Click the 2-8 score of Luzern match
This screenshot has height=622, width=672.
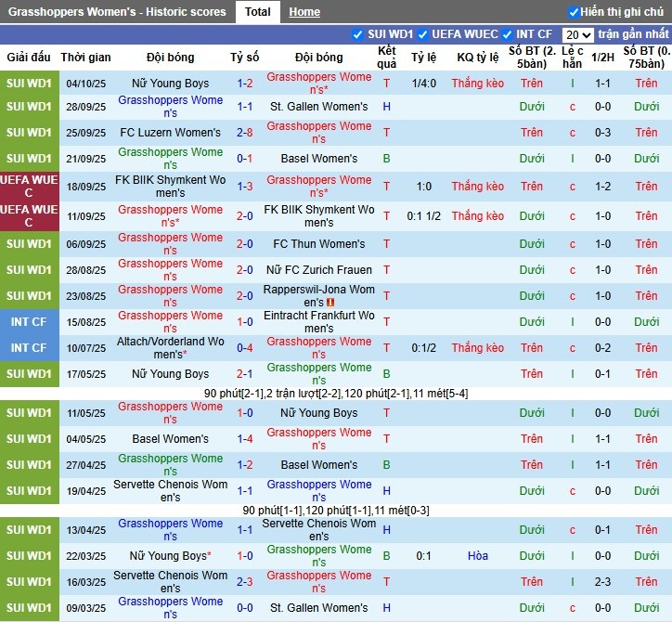(245, 133)
